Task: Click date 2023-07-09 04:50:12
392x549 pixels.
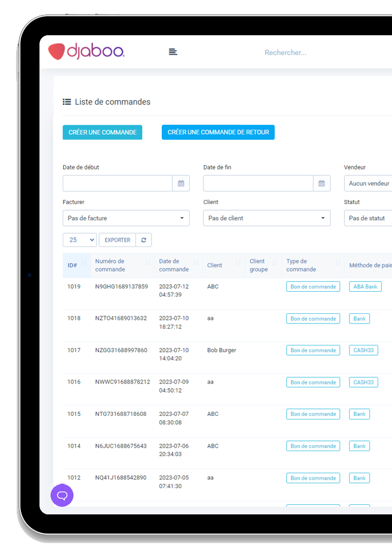Action: click(174, 386)
